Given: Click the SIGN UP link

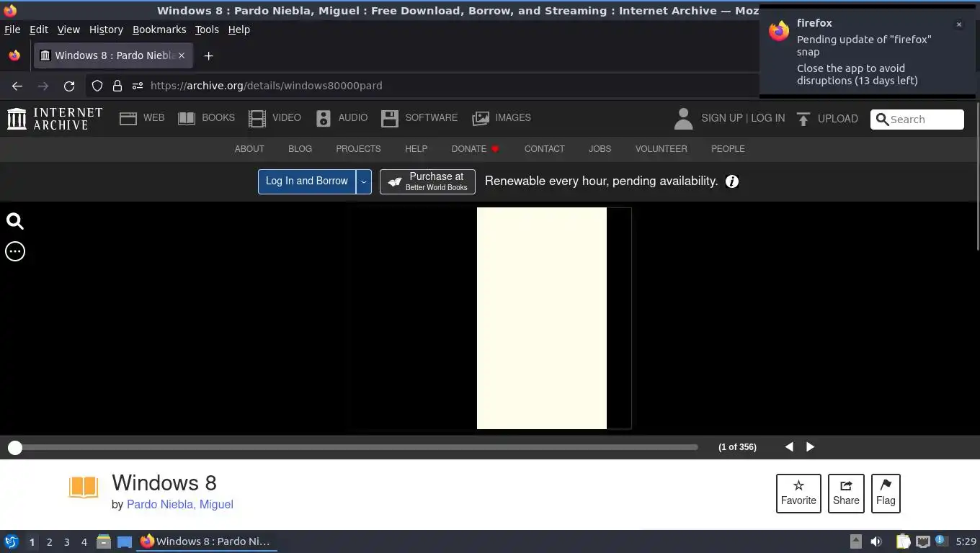Looking at the screenshot, I should (x=721, y=118).
